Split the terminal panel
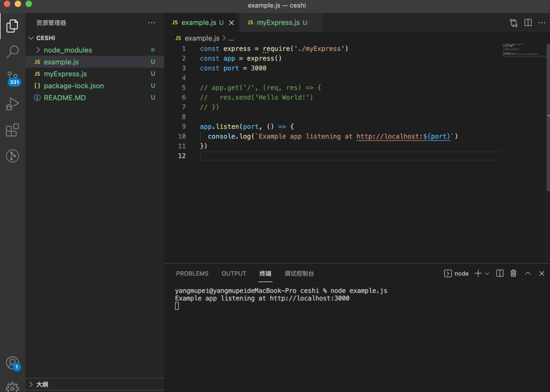 pos(500,273)
